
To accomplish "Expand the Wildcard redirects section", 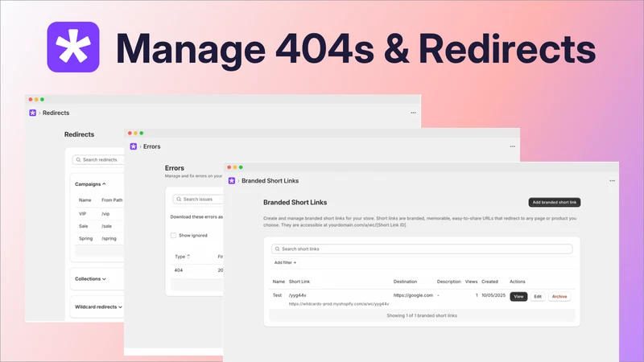I will tap(98, 307).
